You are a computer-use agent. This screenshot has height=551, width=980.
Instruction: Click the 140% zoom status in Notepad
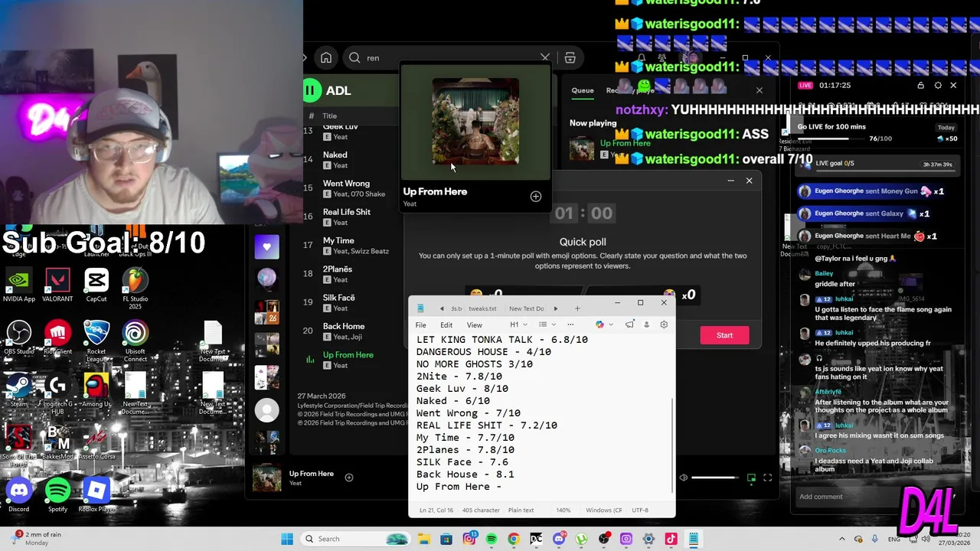click(563, 510)
